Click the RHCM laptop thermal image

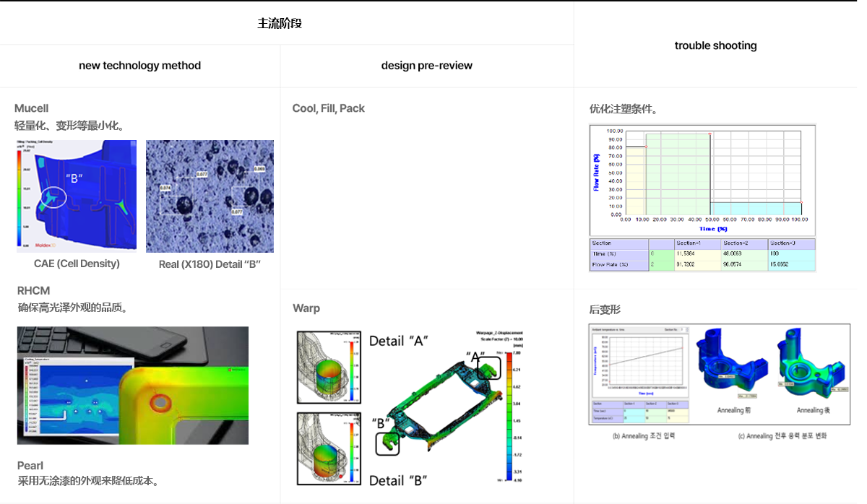click(x=133, y=385)
